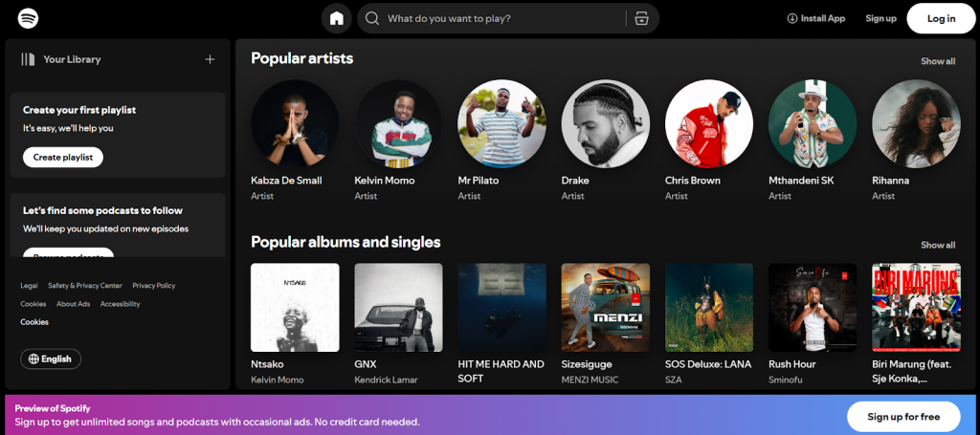This screenshot has width=980, height=435.
Task: Click Install App download icon
Action: 791,18
